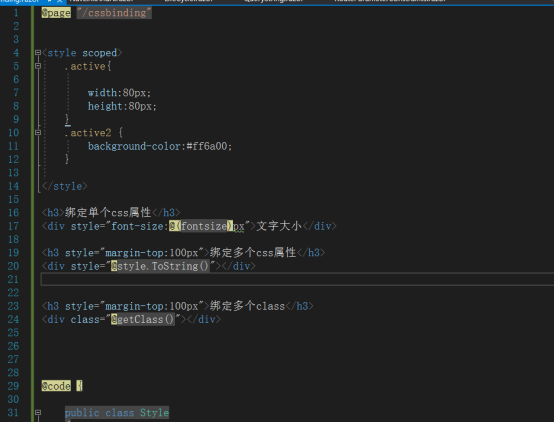This screenshot has height=422, width=554.
Task: Click the @getClass() expression
Action: coord(143,319)
